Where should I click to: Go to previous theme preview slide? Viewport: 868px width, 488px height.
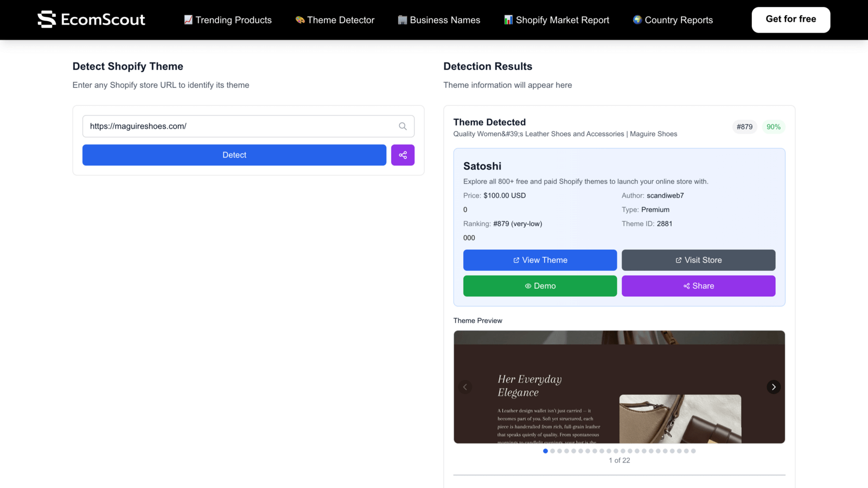coord(465,387)
